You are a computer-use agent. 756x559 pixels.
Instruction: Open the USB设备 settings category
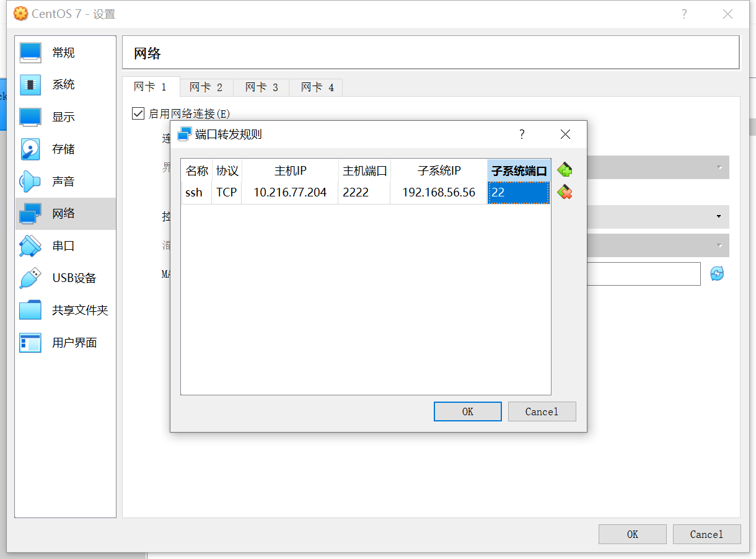(x=65, y=278)
